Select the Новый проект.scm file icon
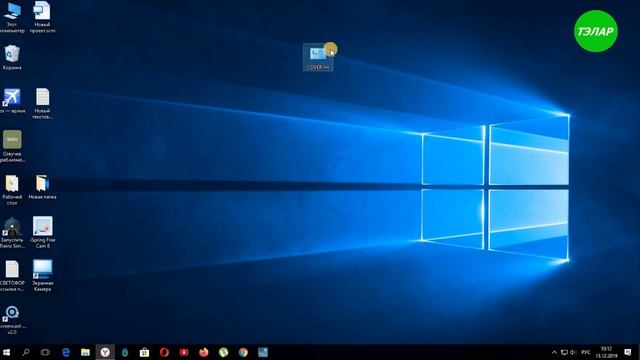Viewport: 640px width, 360px height. click(42, 17)
